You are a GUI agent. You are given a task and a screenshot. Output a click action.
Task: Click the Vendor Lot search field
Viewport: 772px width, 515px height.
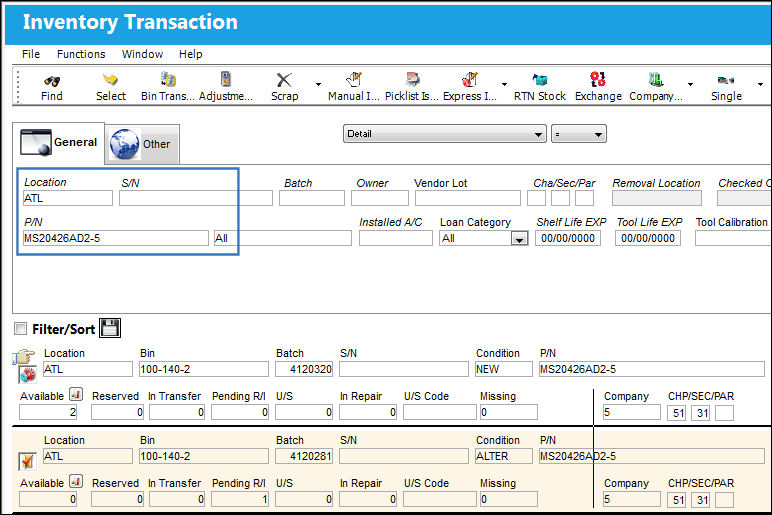pyautogui.click(x=468, y=198)
